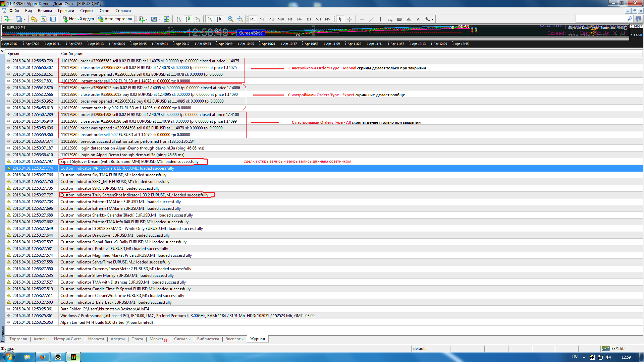Select the vertical line drawing tool

381,19
